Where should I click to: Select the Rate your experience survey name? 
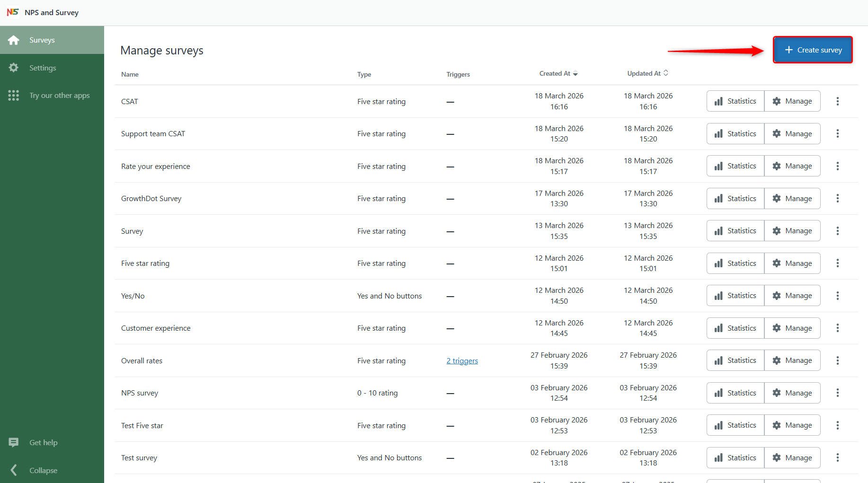coord(156,167)
